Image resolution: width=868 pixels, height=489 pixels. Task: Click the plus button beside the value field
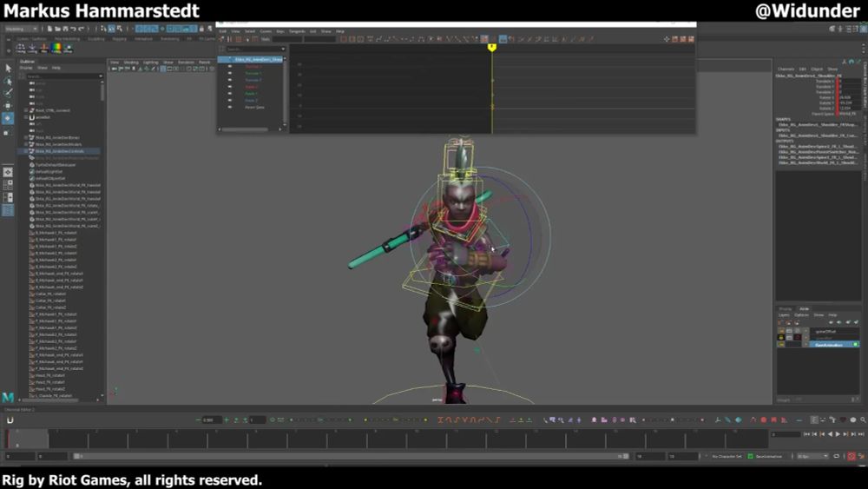(226, 420)
